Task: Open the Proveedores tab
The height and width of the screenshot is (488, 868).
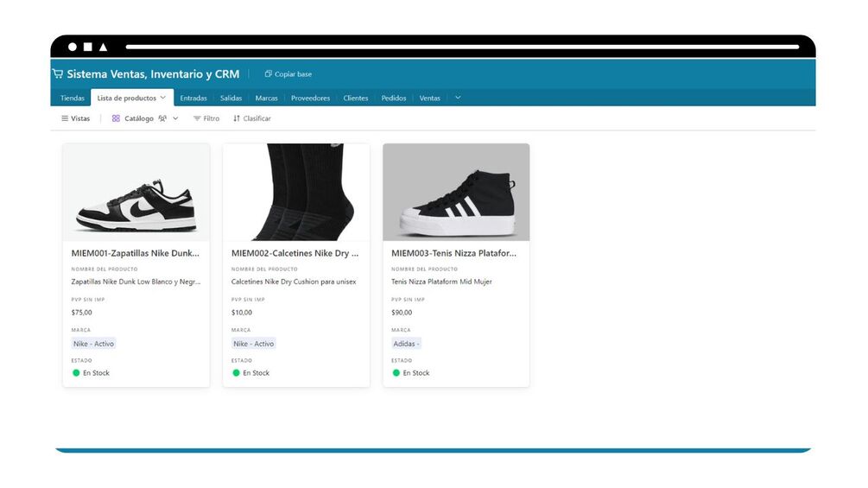Action: tap(311, 98)
